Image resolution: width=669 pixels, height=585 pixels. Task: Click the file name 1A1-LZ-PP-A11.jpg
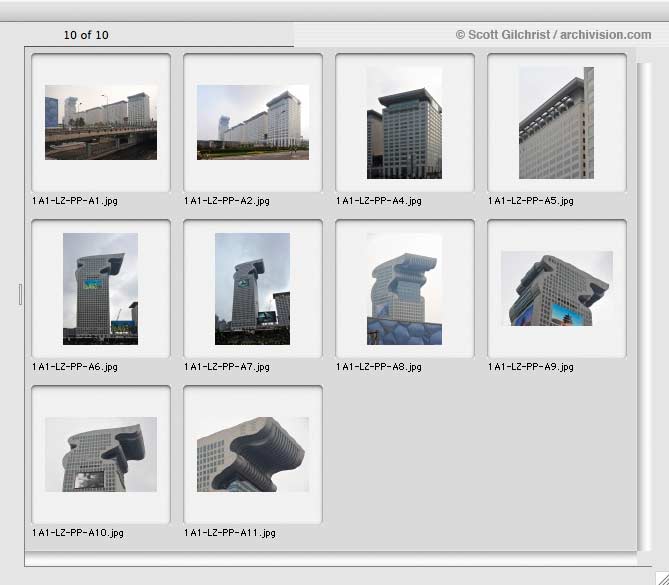click(230, 533)
